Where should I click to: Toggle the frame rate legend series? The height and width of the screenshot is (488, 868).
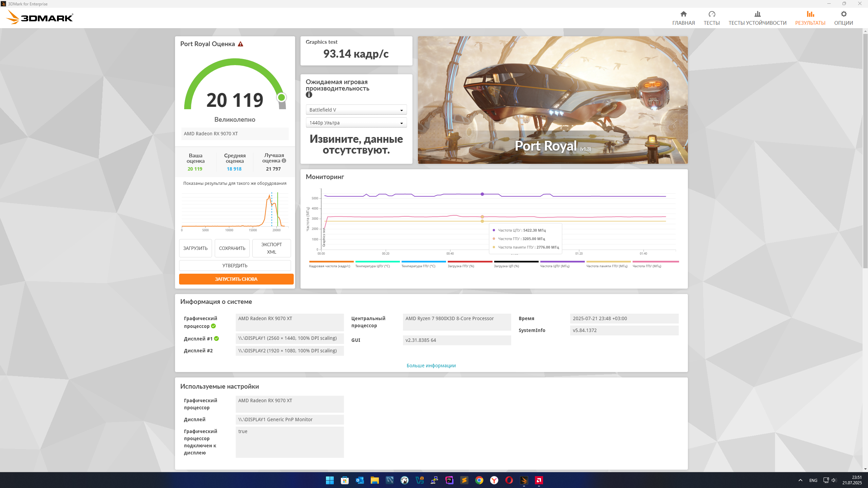click(x=331, y=264)
